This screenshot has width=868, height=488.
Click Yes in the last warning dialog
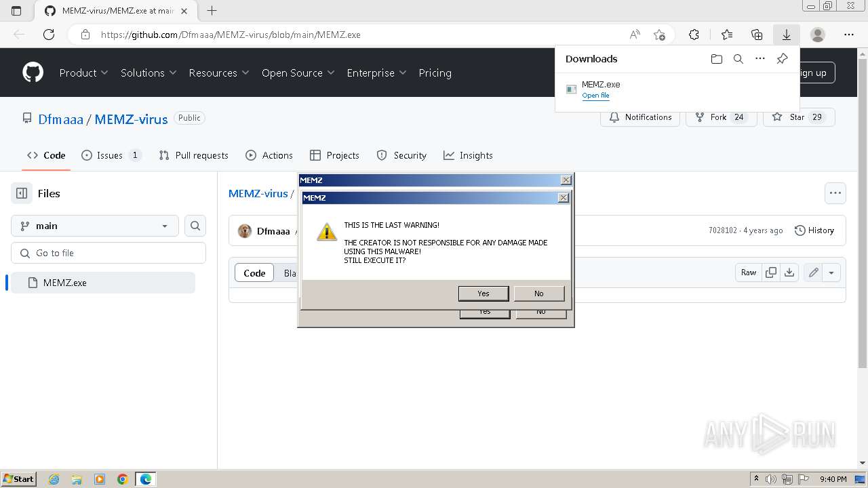pos(484,293)
